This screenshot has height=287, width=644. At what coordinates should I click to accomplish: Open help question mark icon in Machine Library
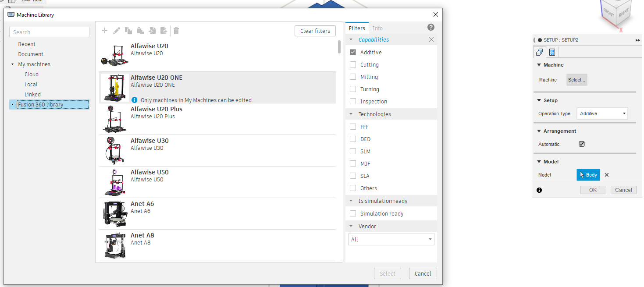pyautogui.click(x=431, y=27)
